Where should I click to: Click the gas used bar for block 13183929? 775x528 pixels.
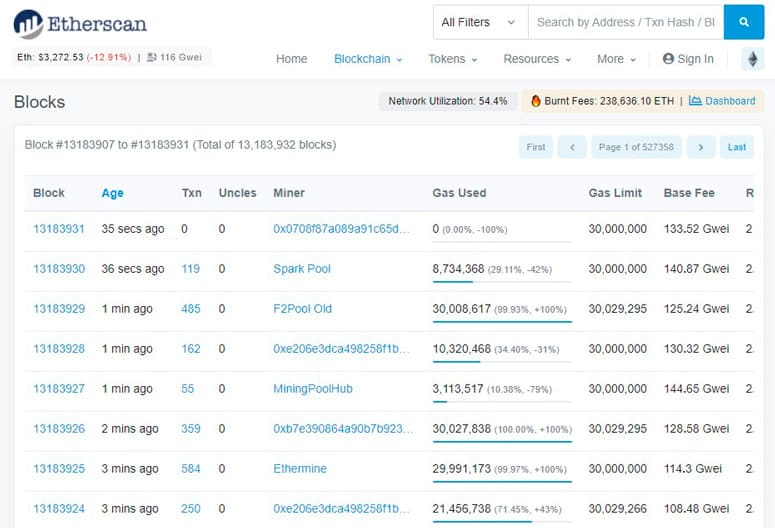(x=502, y=322)
